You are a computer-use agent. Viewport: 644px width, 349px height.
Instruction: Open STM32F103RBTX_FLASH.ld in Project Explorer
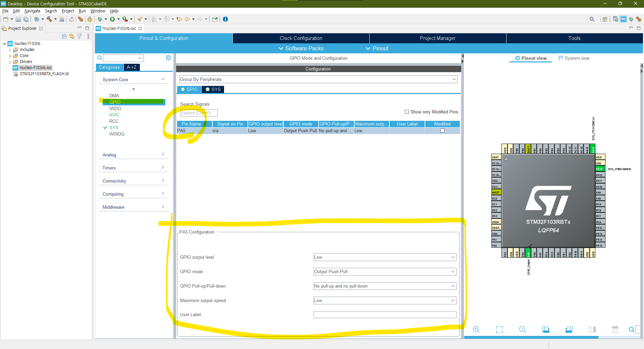point(44,73)
